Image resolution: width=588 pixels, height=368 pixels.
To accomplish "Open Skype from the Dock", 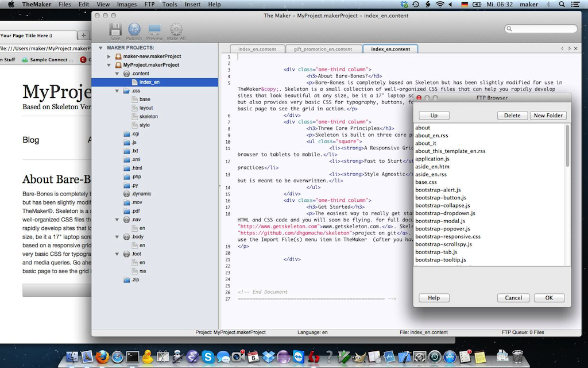I will pyautogui.click(x=208, y=356).
